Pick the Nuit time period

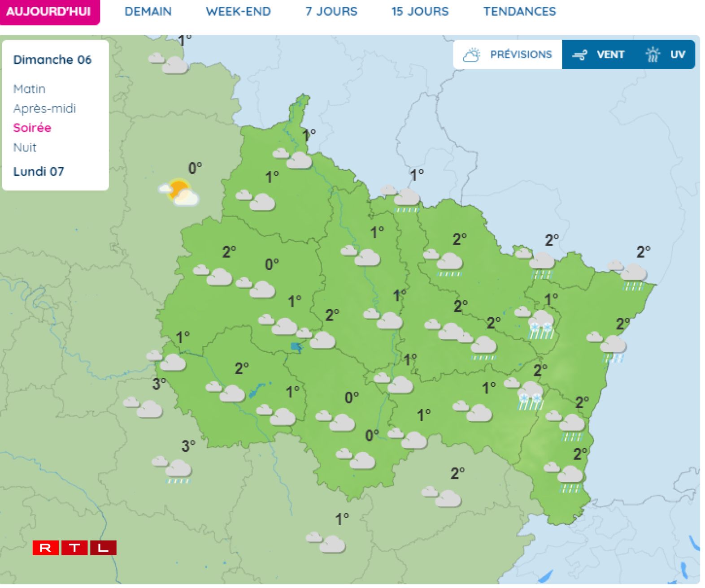coord(25,147)
